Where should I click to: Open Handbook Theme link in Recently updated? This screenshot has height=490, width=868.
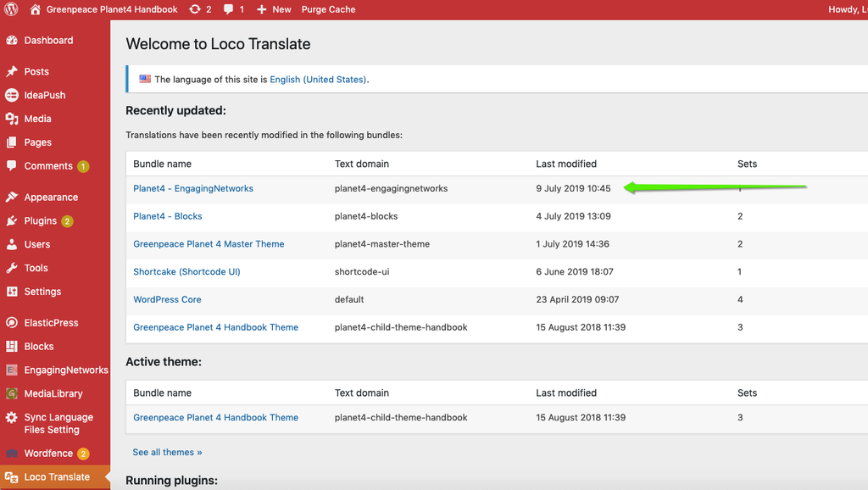[216, 327]
